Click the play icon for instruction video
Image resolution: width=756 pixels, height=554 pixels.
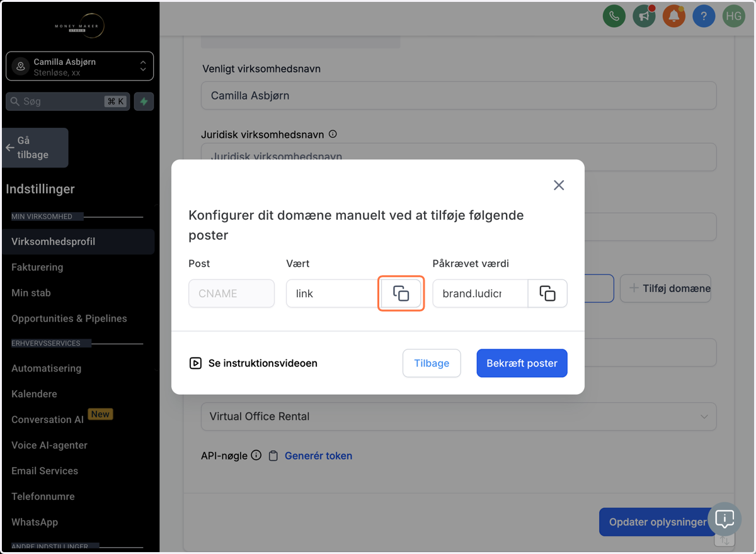(195, 363)
